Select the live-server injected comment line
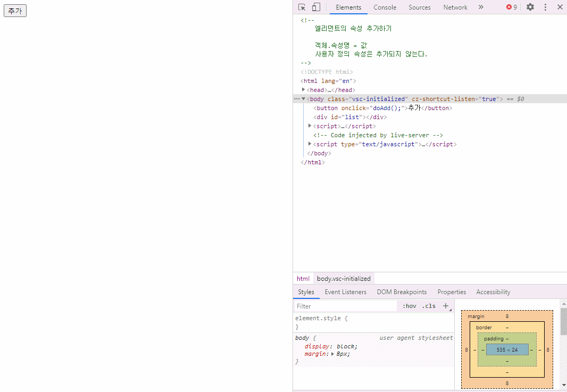The height and width of the screenshot is (392, 567). coord(378,135)
